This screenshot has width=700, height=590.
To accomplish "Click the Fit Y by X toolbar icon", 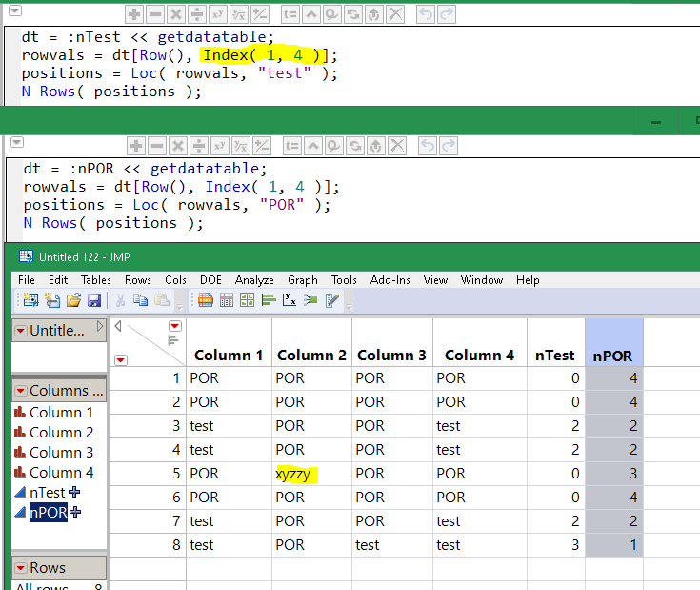I will pyautogui.click(x=288, y=301).
